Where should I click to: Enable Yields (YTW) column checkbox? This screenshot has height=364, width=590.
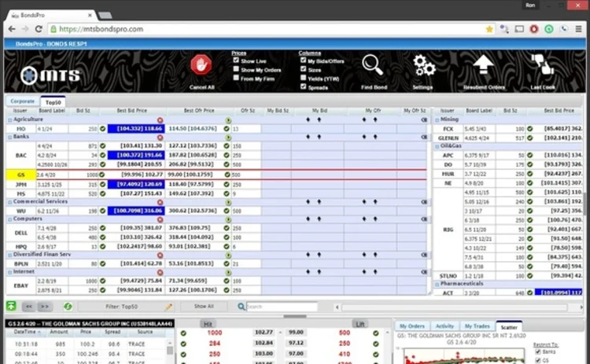coord(304,78)
